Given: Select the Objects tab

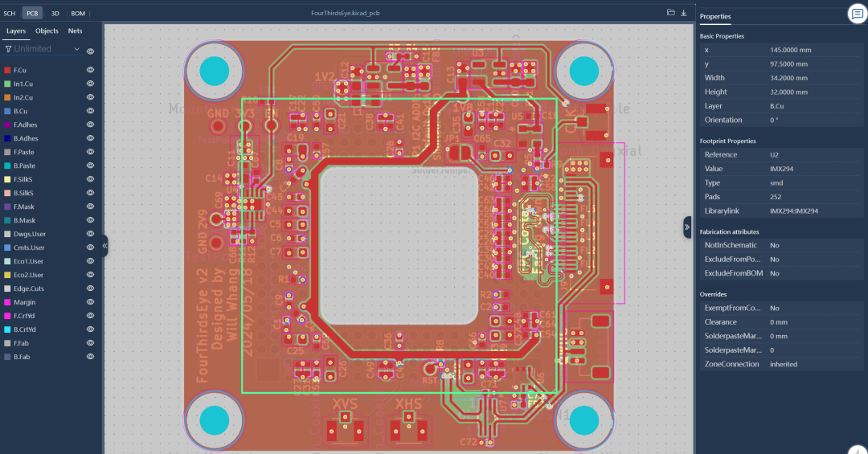Looking at the screenshot, I should (x=47, y=31).
